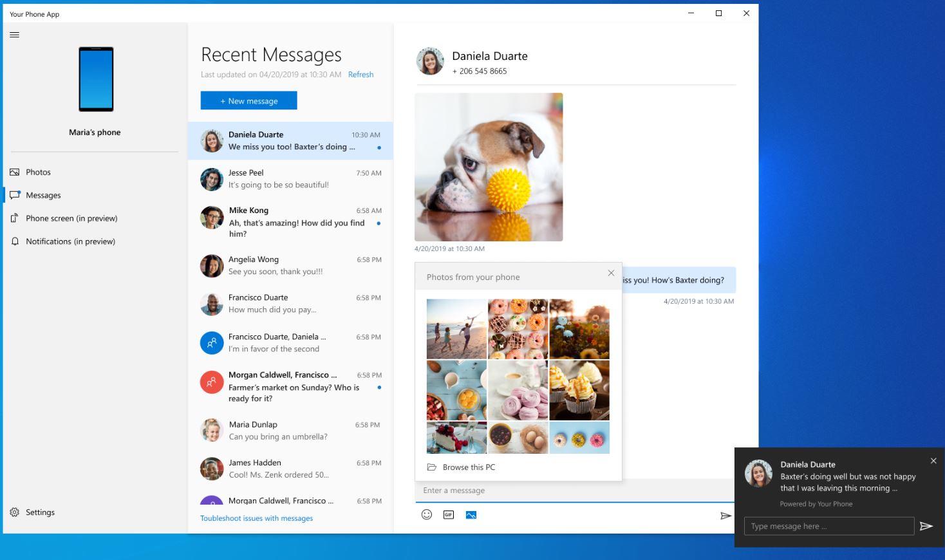The height and width of the screenshot is (560, 945).
Task: Open the GIF picker icon
Action: [x=449, y=514]
